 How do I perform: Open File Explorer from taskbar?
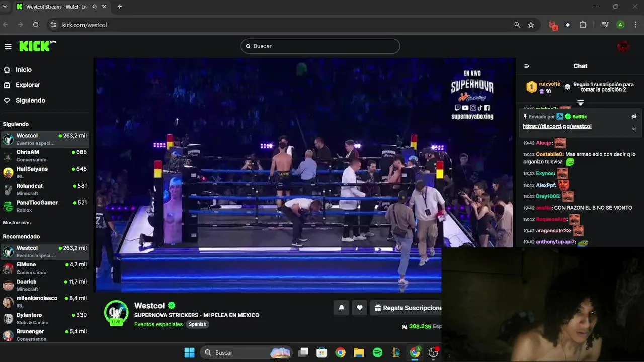coord(359,353)
